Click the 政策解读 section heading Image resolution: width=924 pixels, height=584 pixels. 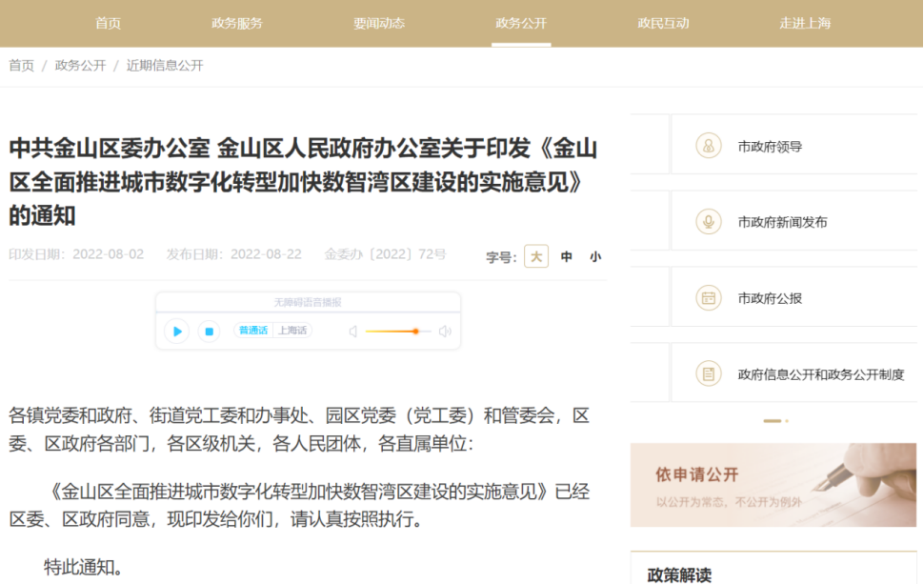677,573
